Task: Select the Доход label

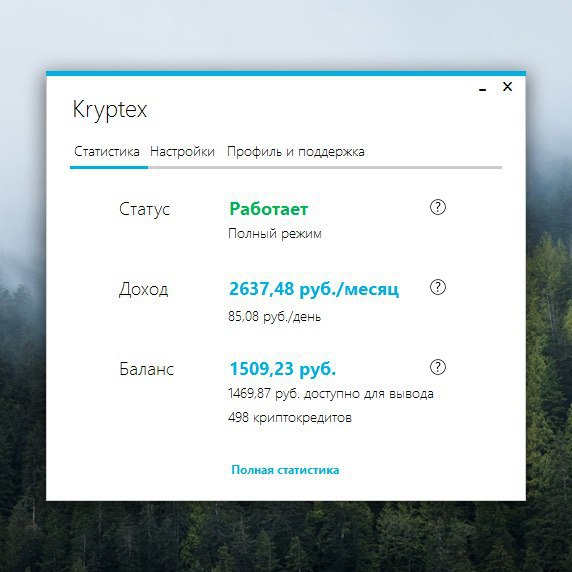Action: [143, 290]
